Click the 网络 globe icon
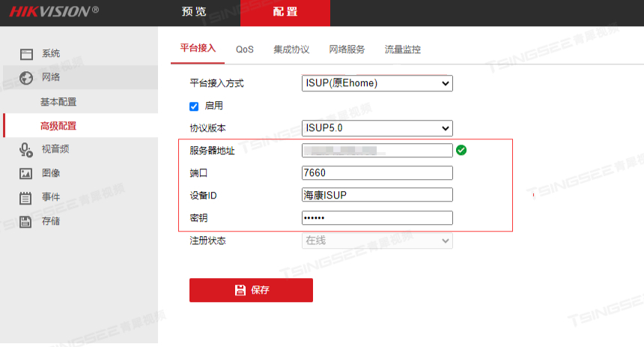The image size is (644, 347). pyautogui.click(x=26, y=78)
